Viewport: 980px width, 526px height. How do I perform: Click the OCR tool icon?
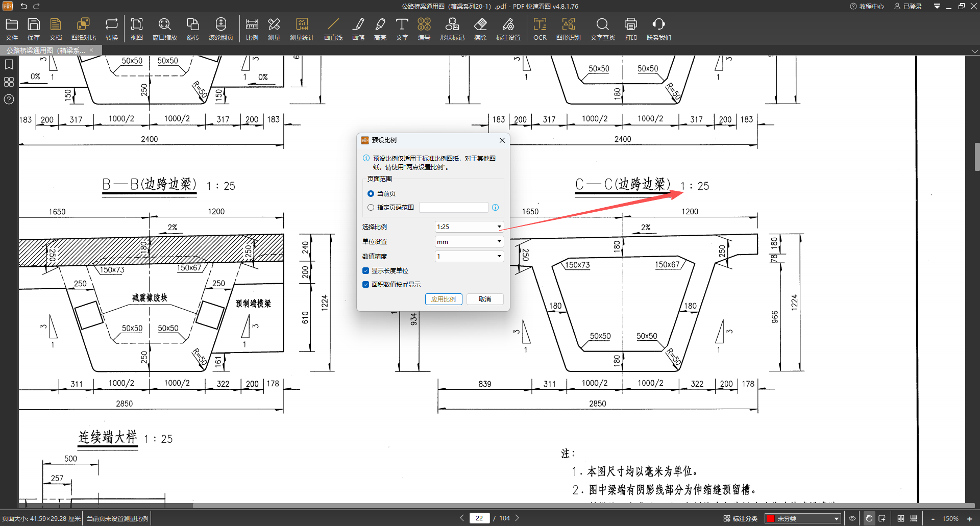coord(540,29)
